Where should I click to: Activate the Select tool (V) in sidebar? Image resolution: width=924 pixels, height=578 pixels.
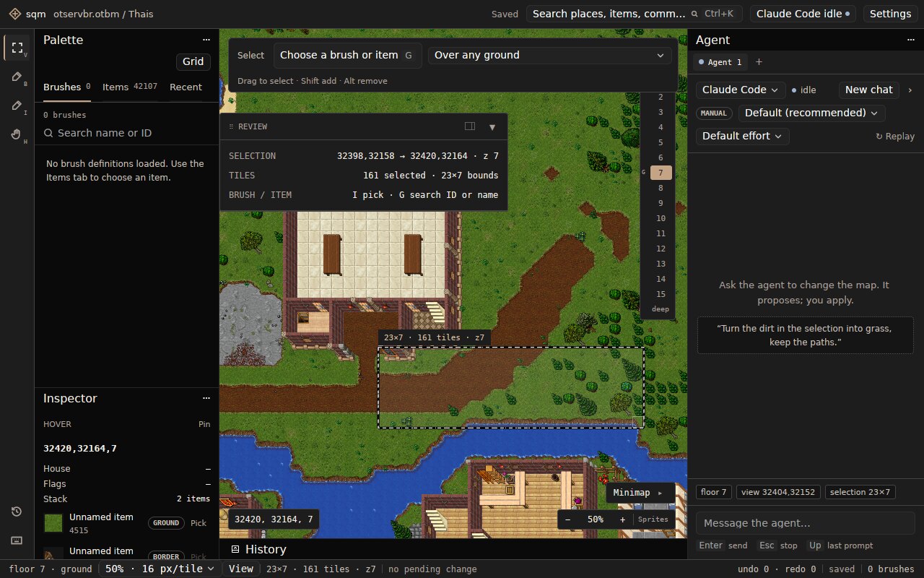17,48
